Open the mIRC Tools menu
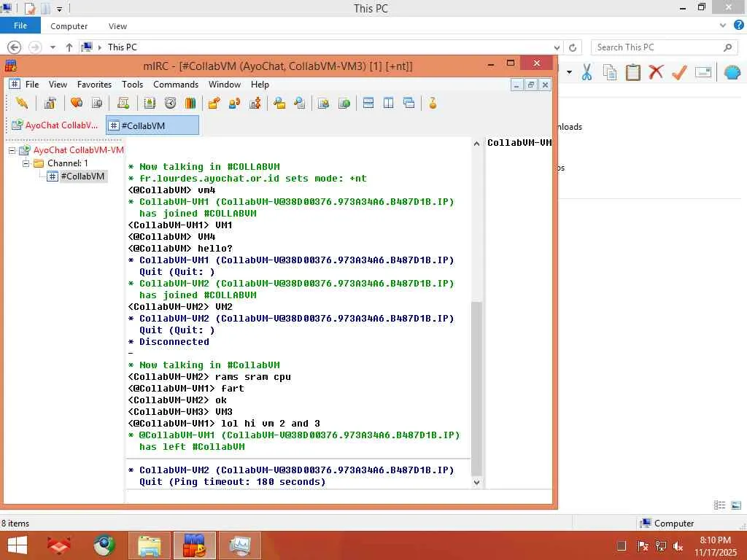Screen dimensions: 747x560 [x=132, y=85]
